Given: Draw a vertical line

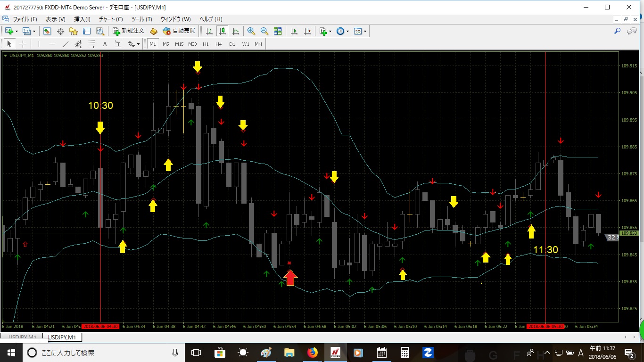Looking at the screenshot, I should [39, 44].
